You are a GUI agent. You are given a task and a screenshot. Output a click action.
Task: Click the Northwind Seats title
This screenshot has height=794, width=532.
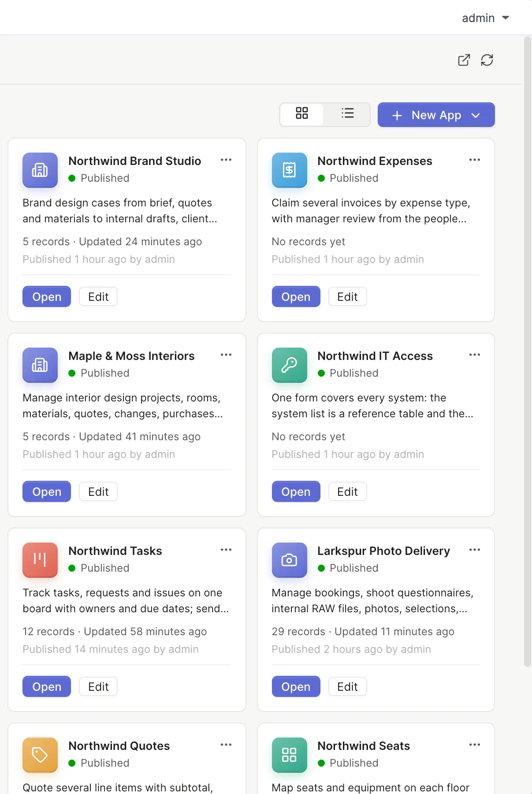point(364,746)
